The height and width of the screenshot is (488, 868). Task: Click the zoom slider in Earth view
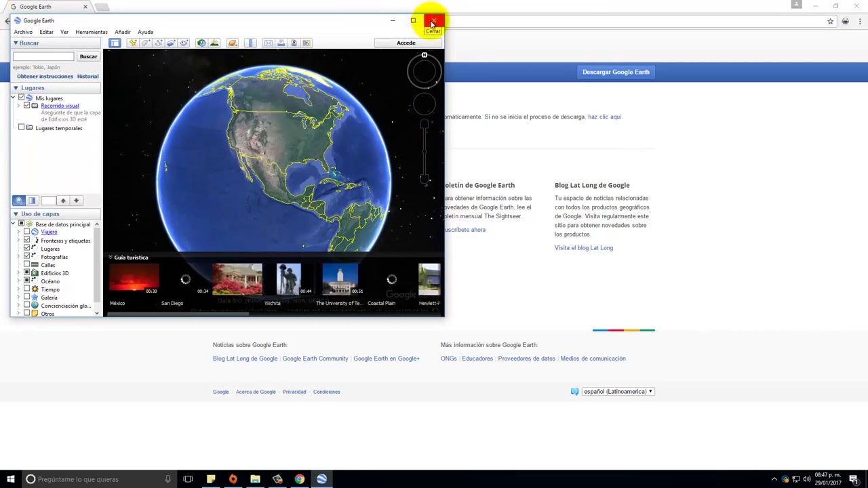point(425,152)
